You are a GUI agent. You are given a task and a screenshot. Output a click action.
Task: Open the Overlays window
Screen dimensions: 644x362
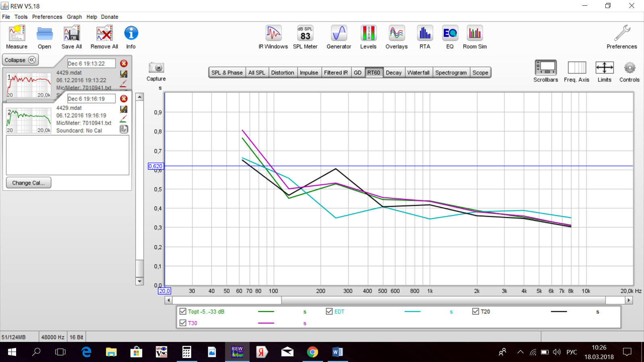pyautogui.click(x=396, y=37)
